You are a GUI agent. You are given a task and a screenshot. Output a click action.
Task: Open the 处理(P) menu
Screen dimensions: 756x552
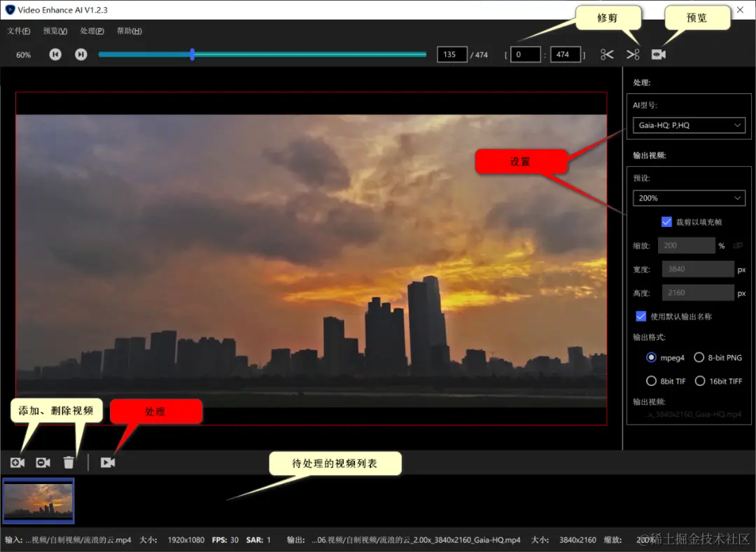pos(92,31)
